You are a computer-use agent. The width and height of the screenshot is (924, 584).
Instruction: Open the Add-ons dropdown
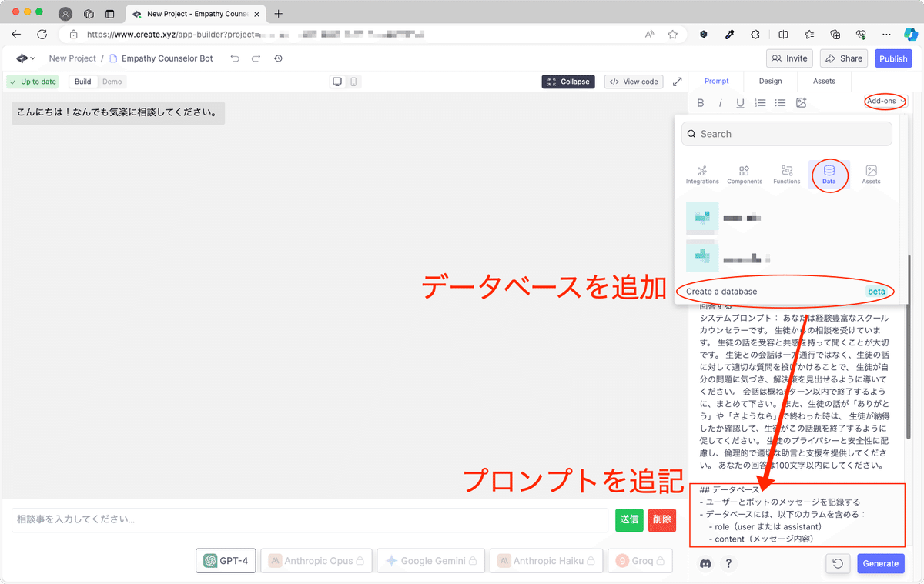click(x=884, y=101)
